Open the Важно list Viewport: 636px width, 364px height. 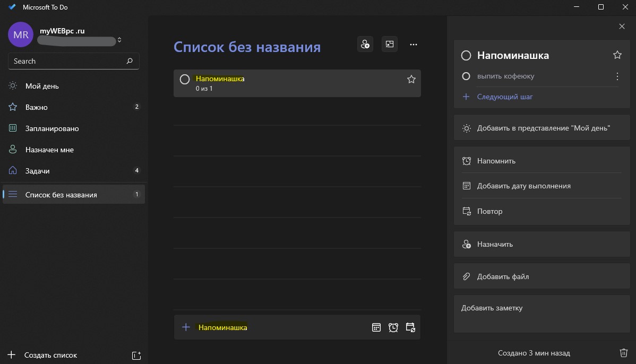click(x=73, y=107)
